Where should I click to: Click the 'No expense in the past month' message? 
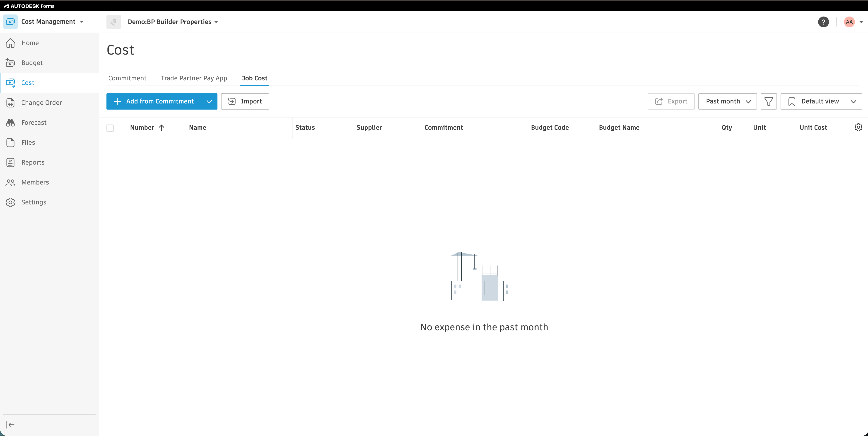point(484,327)
